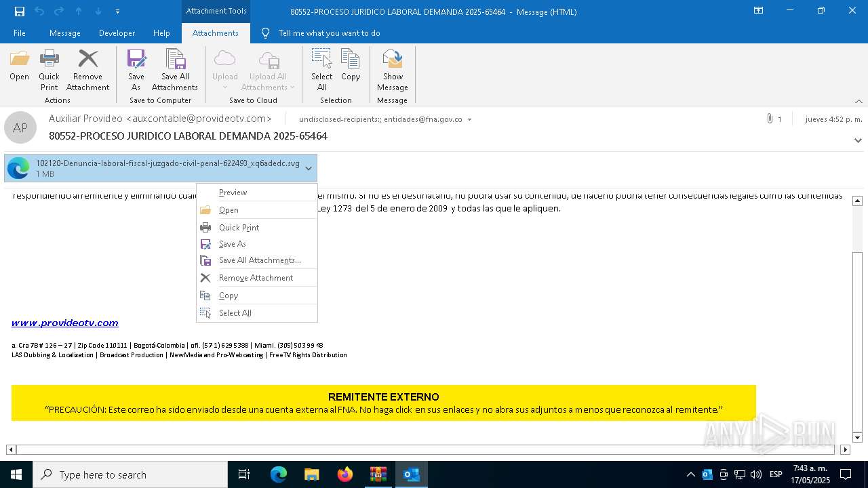Choose Quick Print from the context menu
Screen dimensions: 868x488
tap(257, 228)
